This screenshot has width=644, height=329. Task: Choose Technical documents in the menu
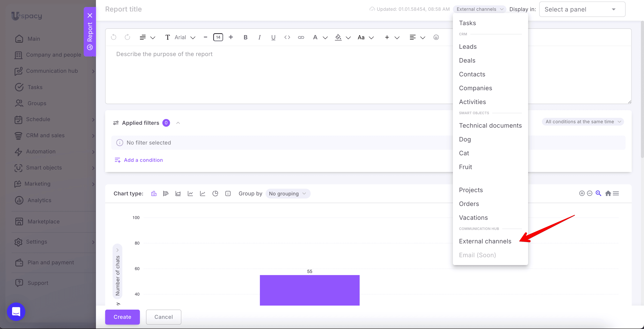[x=490, y=126]
